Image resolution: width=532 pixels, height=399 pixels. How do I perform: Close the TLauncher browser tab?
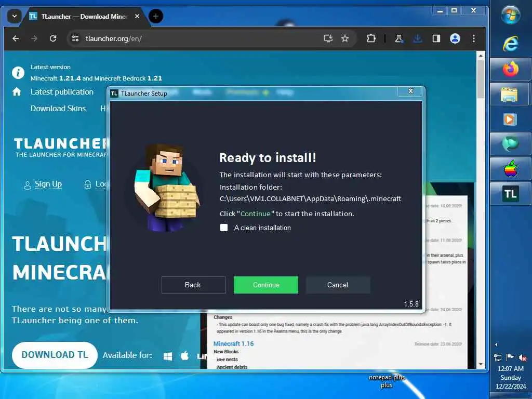[x=137, y=16]
